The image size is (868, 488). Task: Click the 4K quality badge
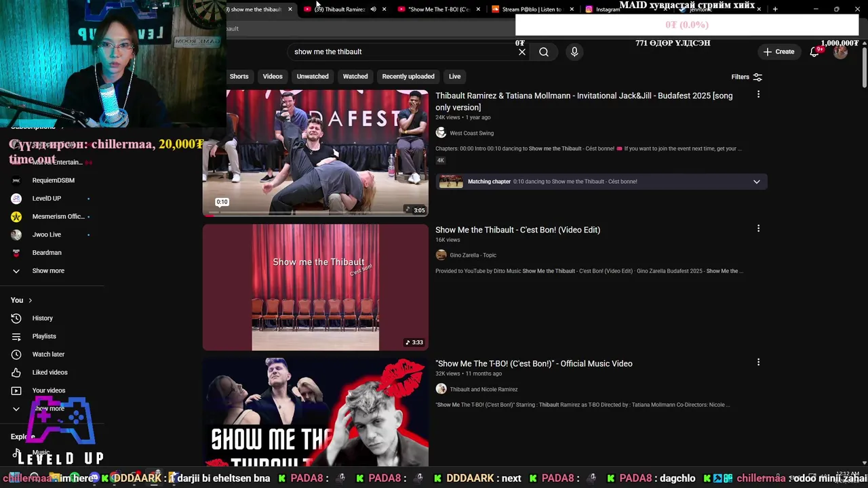441,161
